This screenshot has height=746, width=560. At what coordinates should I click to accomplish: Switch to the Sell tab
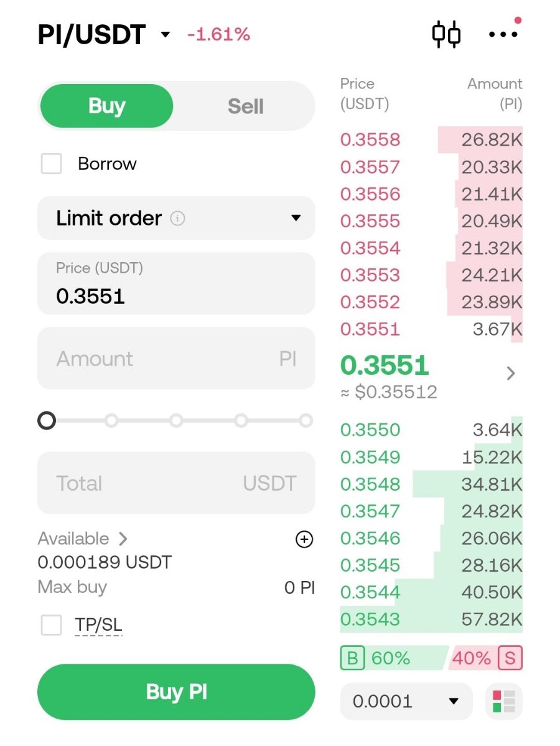click(x=245, y=106)
